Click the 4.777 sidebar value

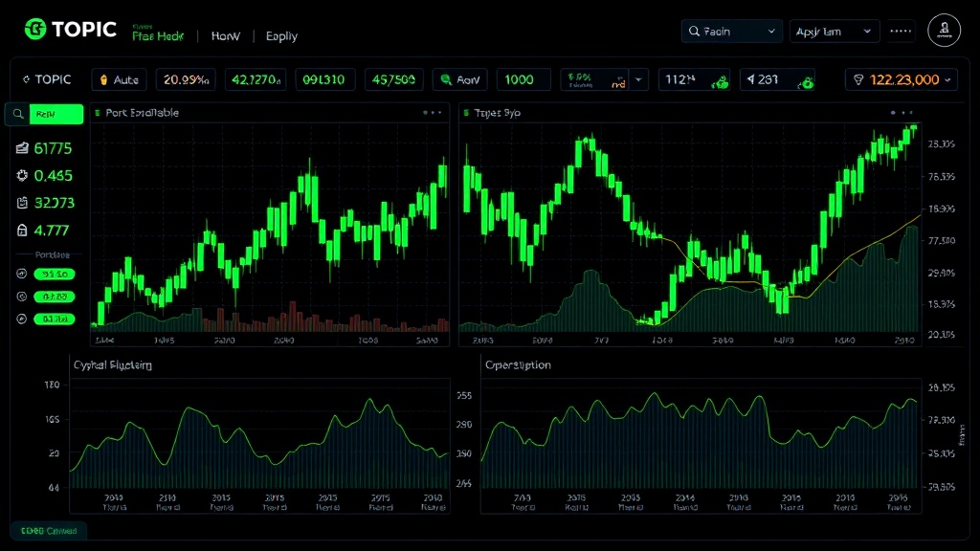(x=52, y=230)
